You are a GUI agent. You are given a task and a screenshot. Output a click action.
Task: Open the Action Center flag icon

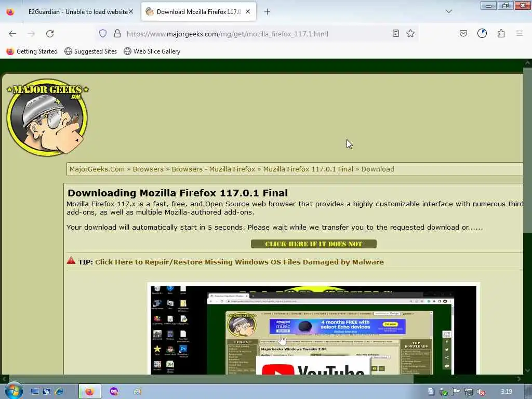click(456, 392)
